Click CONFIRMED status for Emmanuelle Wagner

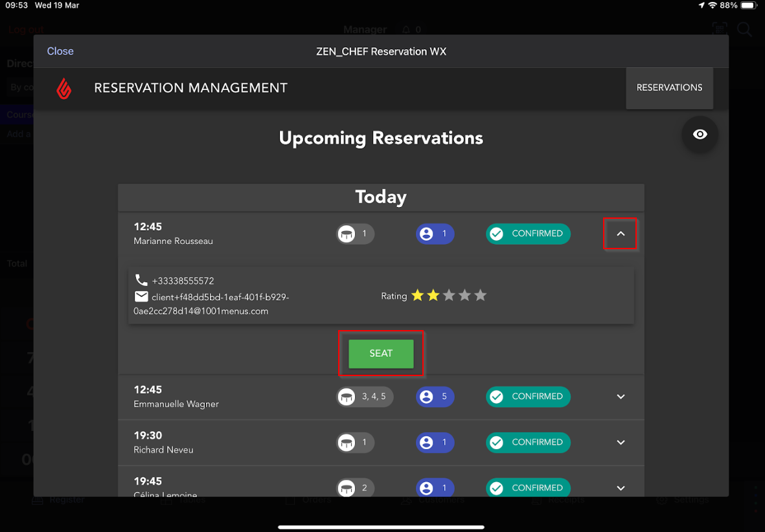click(528, 397)
